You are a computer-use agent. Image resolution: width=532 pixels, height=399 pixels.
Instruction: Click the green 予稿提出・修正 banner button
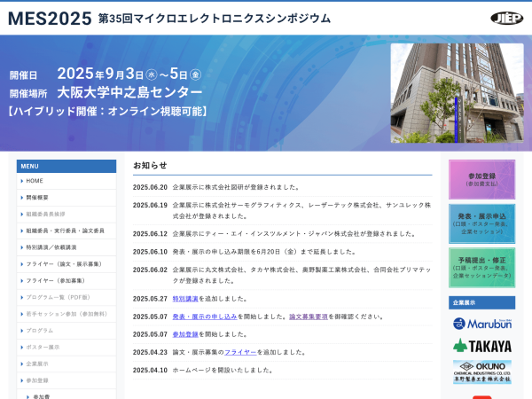(481, 268)
